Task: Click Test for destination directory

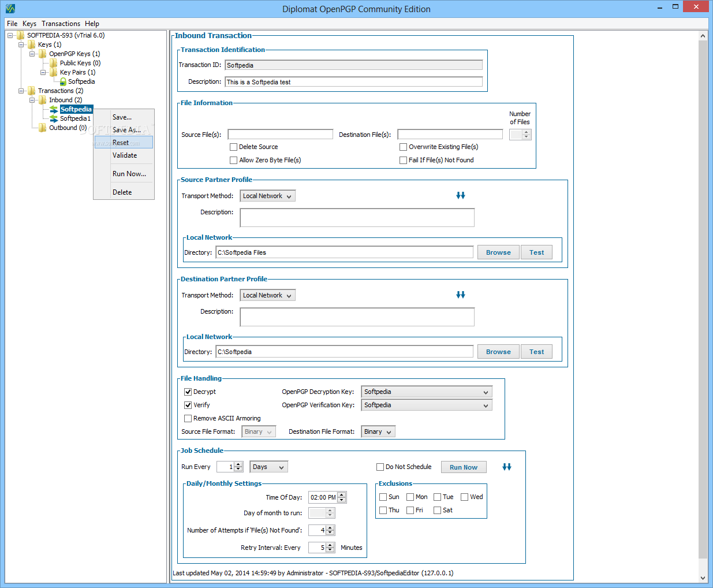Action: click(x=537, y=352)
